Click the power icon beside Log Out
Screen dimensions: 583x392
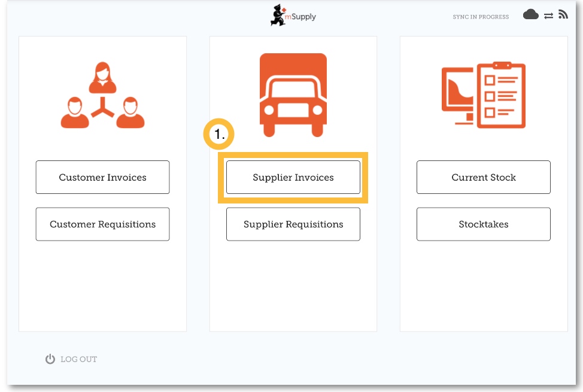coord(50,359)
